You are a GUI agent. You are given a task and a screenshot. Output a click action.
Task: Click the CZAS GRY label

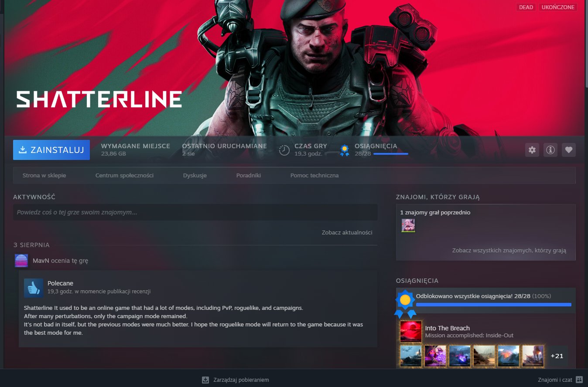(311, 146)
